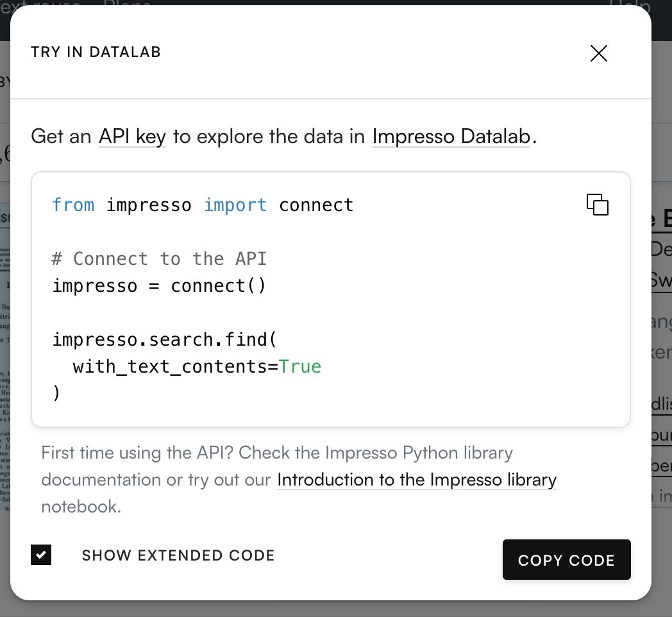This screenshot has height=617, width=672.
Task: Click the import statement in the code block
Action: (x=202, y=205)
